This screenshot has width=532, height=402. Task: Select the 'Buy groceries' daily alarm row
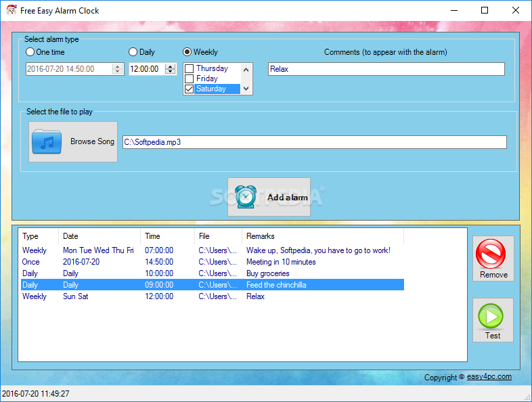pyautogui.click(x=213, y=273)
